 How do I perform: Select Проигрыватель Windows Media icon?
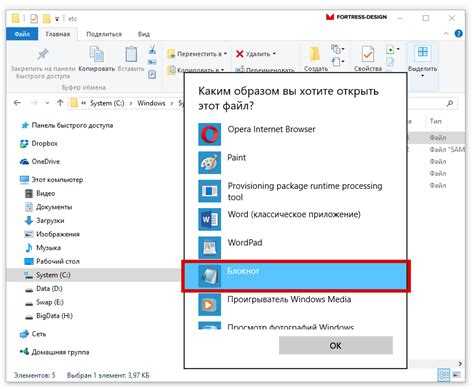click(209, 305)
